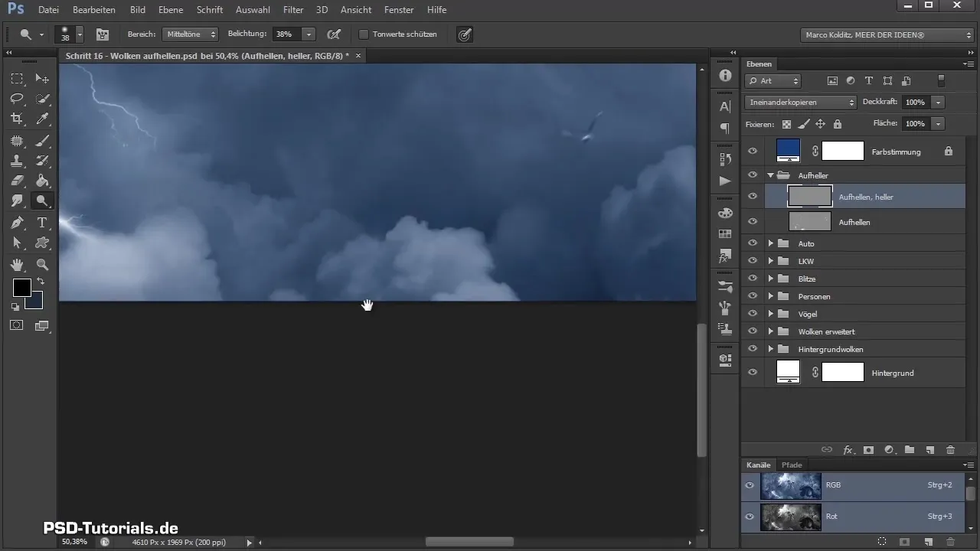Hide the Aufhellen, heller layer
The width and height of the screenshot is (980, 551).
[753, 197]
